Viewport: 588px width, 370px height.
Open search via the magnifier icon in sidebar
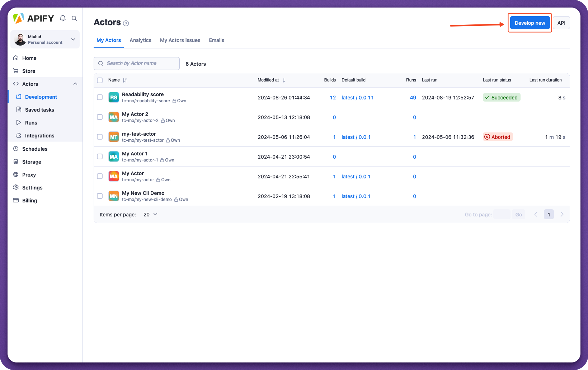(x=74, y=18)
